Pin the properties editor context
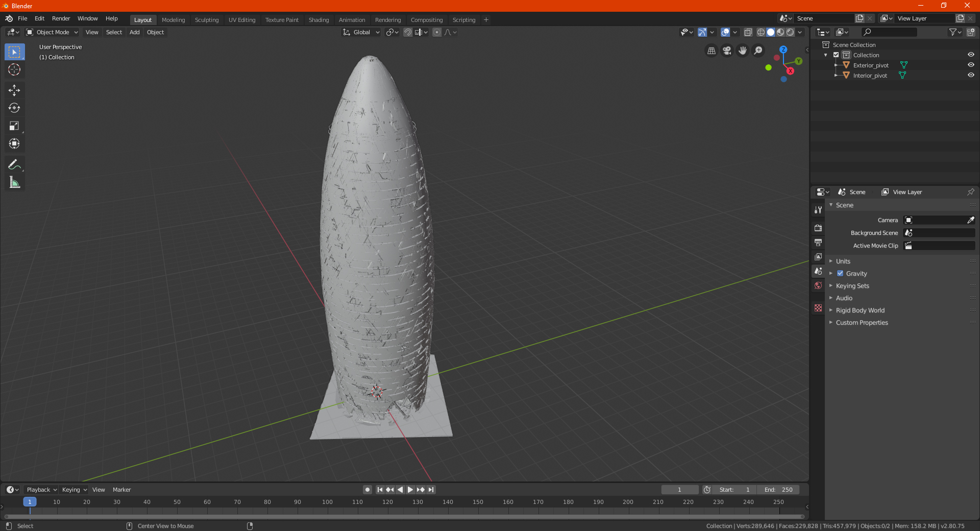Viewport: 980px width, 531px height. tap(971, 192)
